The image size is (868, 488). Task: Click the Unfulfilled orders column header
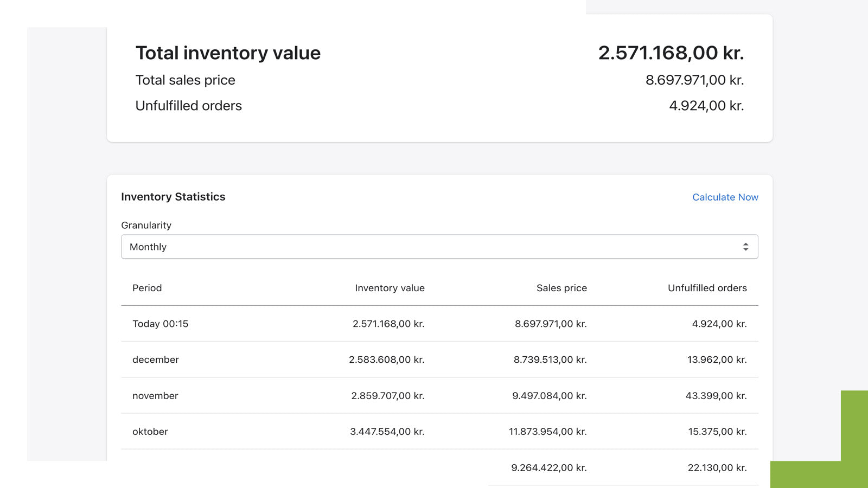(x=707, y=288)
